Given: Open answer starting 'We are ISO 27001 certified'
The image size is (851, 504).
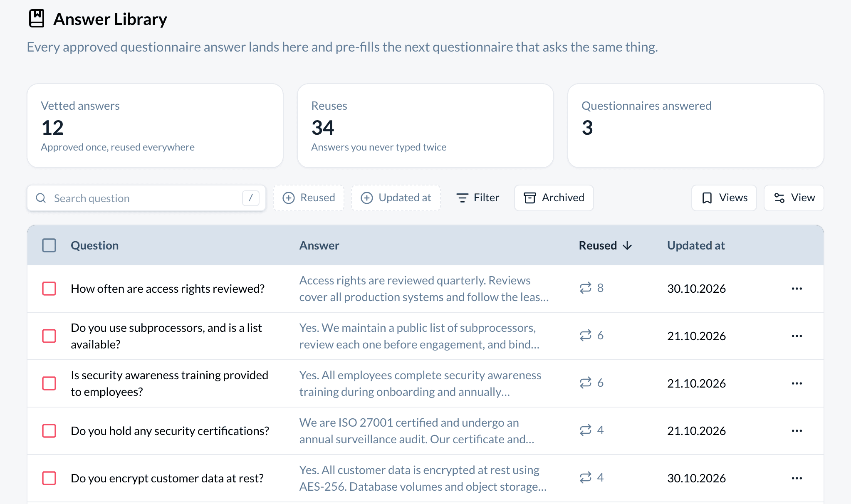Looking at the screenshot, I should coord(417,431).
